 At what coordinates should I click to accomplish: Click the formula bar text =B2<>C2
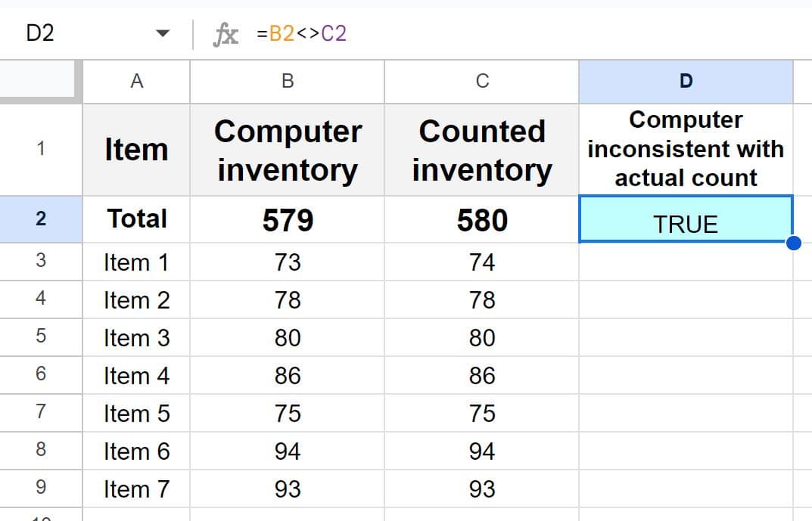301,34
